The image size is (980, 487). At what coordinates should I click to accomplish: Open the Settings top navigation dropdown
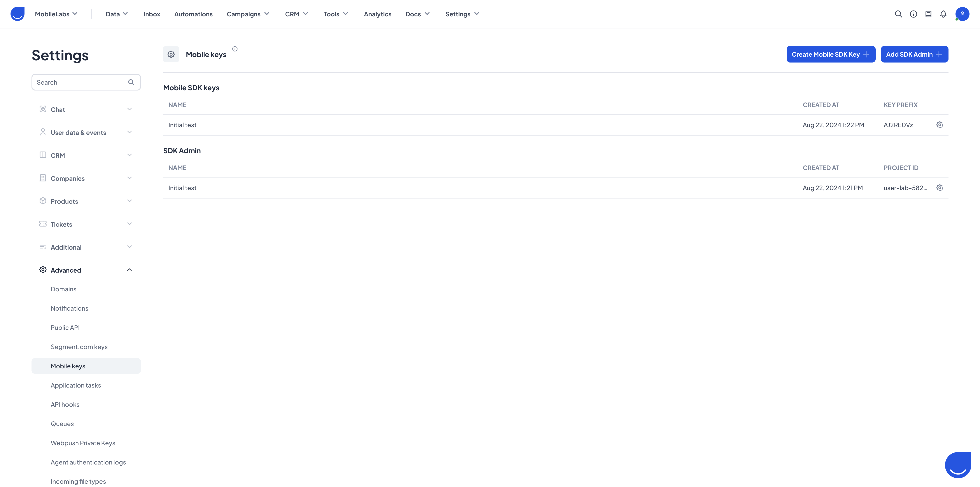[x=463, y=14]
